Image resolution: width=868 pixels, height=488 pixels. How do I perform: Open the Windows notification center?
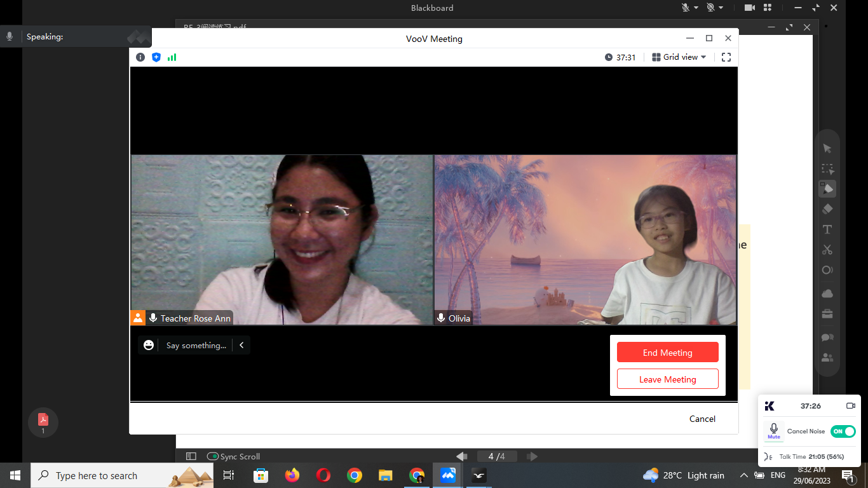click(848, 475)
